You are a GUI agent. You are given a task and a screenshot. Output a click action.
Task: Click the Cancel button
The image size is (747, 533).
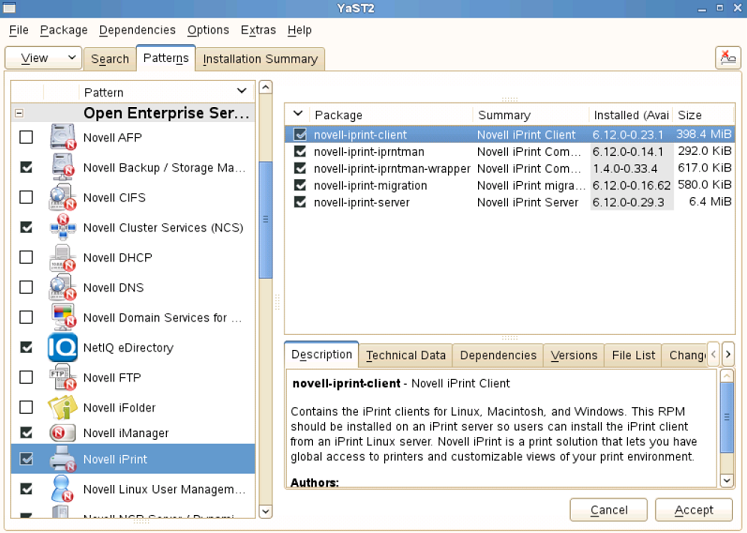(x=609, y=510)
